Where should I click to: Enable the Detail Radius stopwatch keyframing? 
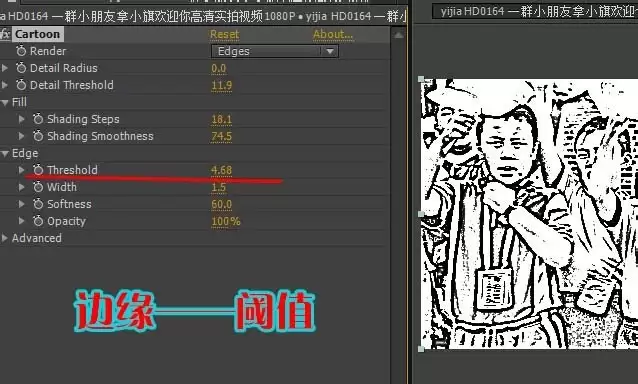[x=21, y=68]
